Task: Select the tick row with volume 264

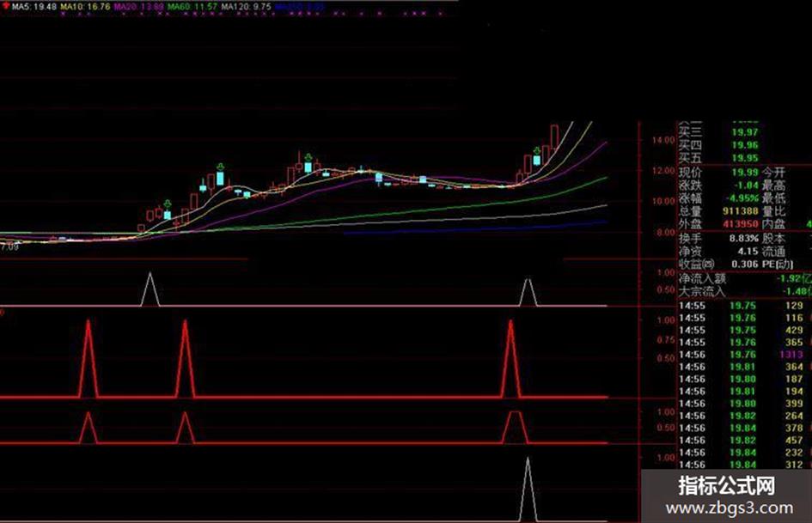Action: point(745,416)
